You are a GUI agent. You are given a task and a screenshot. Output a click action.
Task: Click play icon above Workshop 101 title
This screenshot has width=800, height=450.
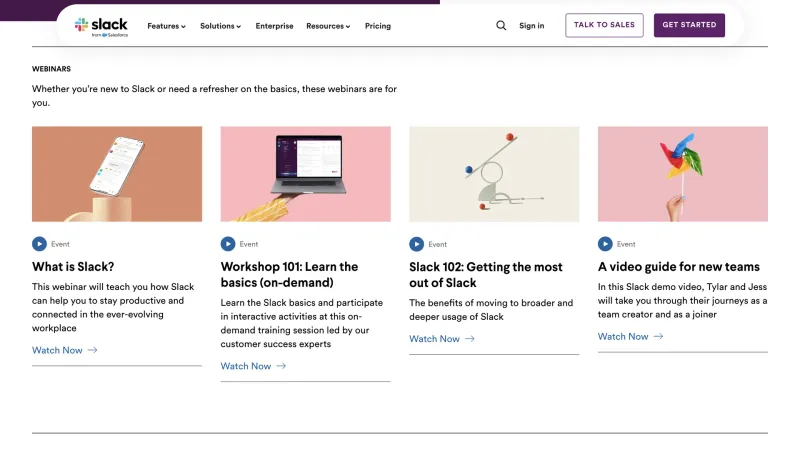click(x=228, y=244)
